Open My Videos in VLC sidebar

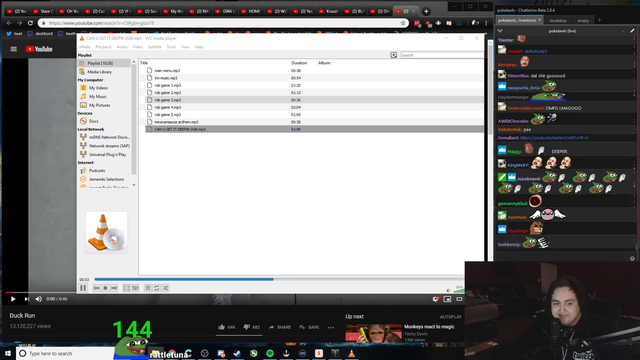click(x=98, y=88)
